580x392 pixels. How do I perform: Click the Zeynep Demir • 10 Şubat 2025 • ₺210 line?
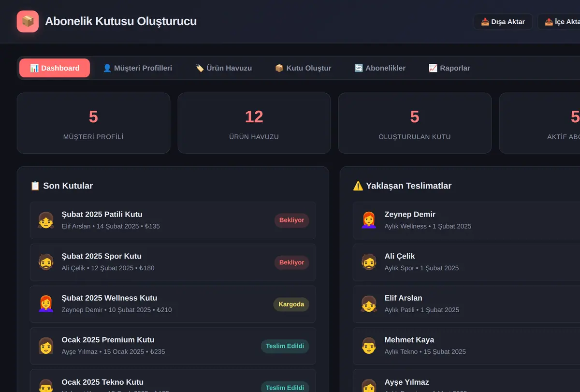116,310
